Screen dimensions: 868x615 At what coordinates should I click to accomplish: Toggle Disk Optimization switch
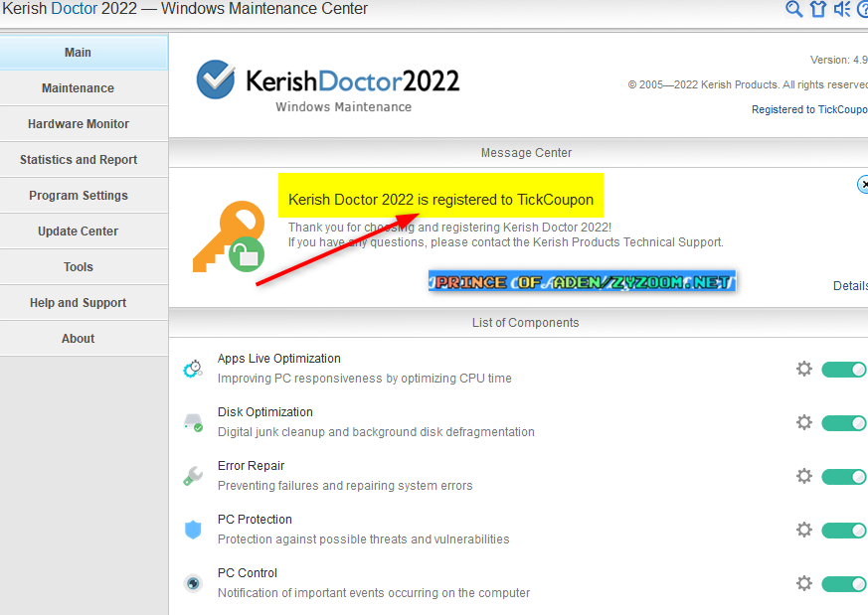844,423
